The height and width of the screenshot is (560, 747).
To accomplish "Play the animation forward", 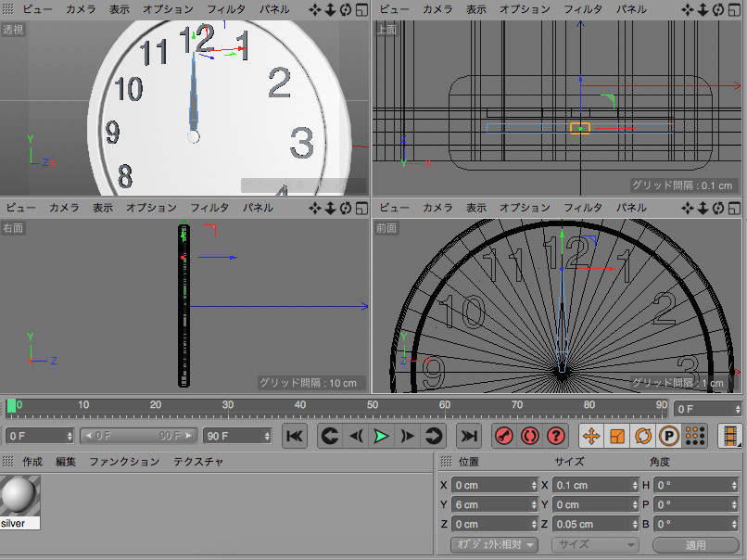I will 381,436.
